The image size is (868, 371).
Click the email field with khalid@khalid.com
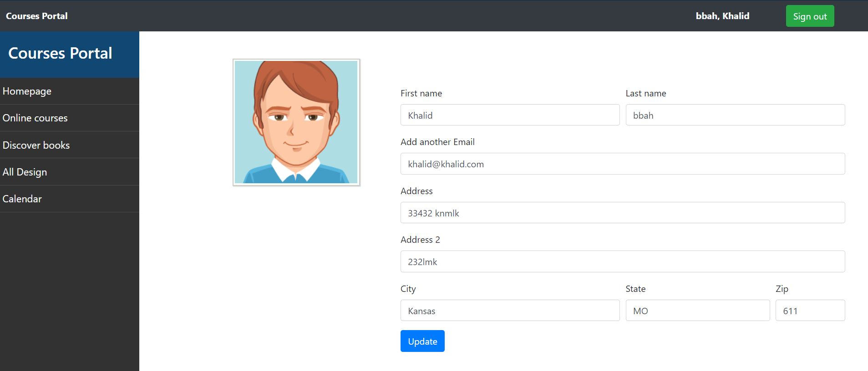pos(623,164)
